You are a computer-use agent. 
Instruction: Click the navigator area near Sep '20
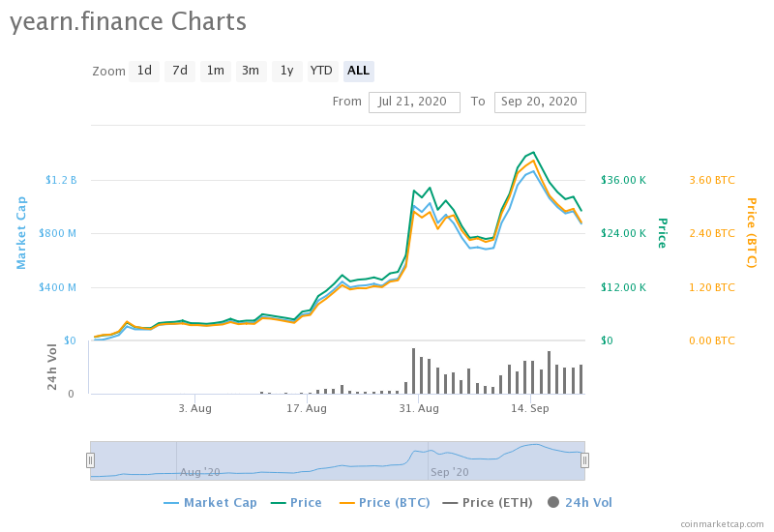click(x=449, y=472)
